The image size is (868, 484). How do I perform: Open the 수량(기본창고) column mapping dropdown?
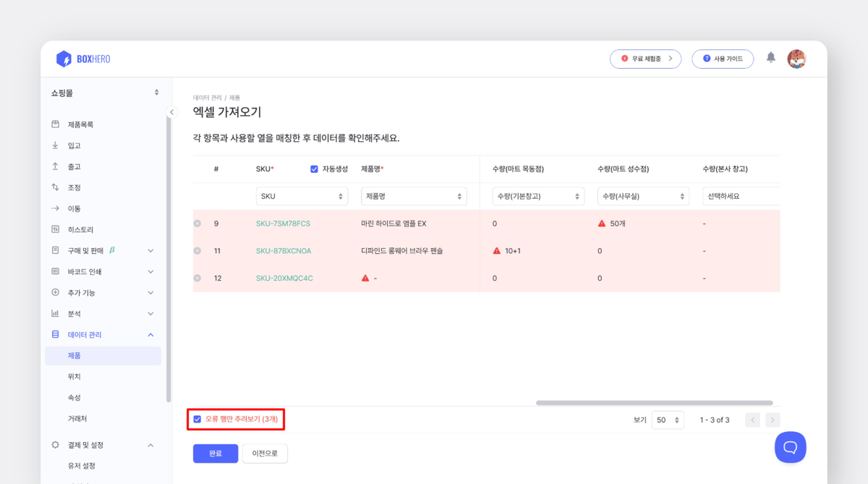click(x=538, y=195)
